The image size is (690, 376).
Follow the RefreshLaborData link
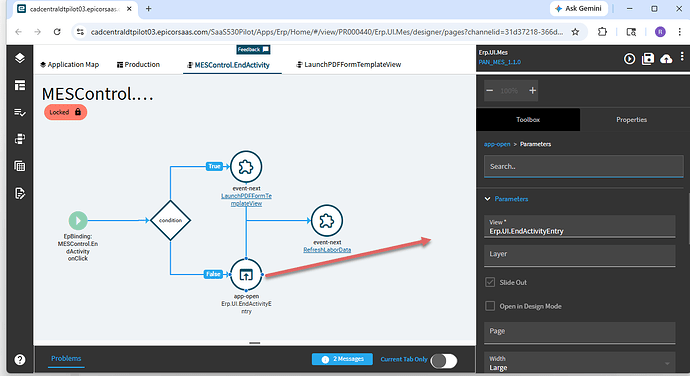[x=327, y=250]
